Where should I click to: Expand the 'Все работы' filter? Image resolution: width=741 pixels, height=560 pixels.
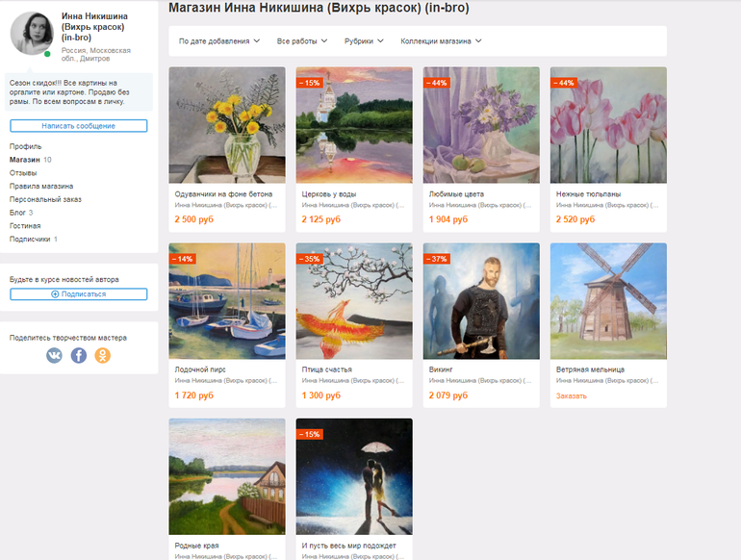click(x=302, y=41)
